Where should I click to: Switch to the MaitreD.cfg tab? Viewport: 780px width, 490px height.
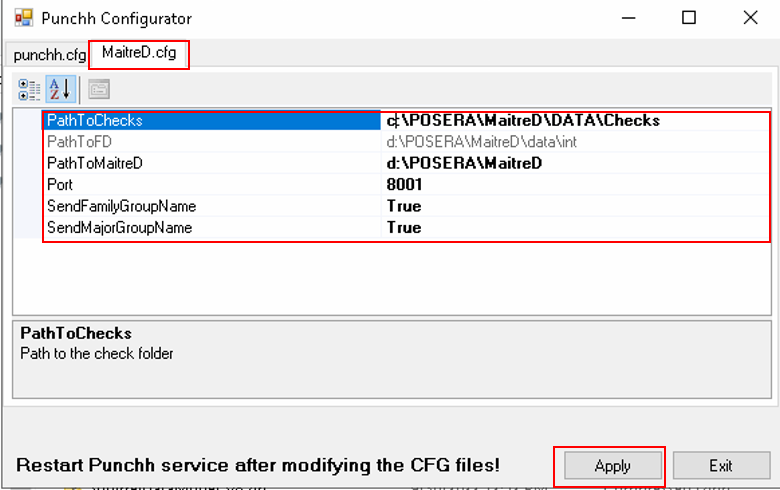(x=139, y=52)
